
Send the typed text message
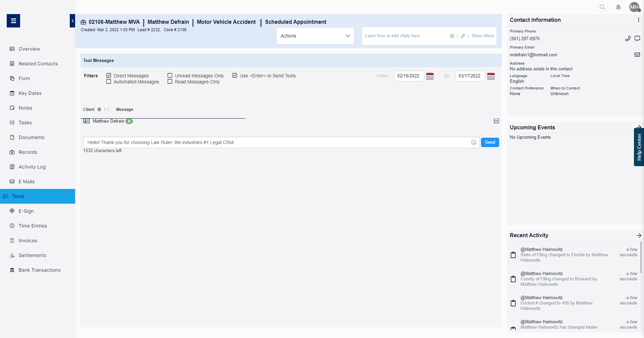[490, 142]
